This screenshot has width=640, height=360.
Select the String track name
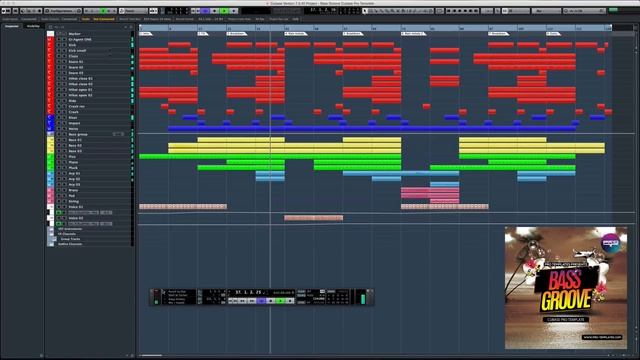pyautogui.click(x=74, y=201)
